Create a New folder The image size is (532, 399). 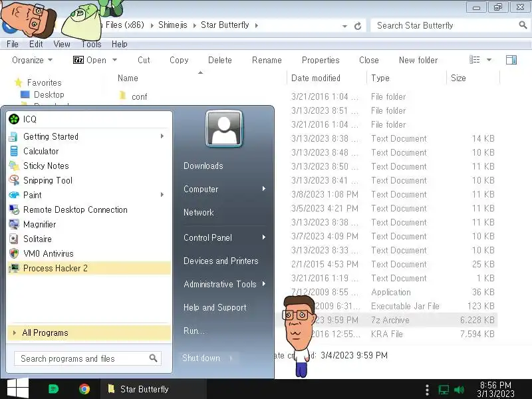coord(418,60)
